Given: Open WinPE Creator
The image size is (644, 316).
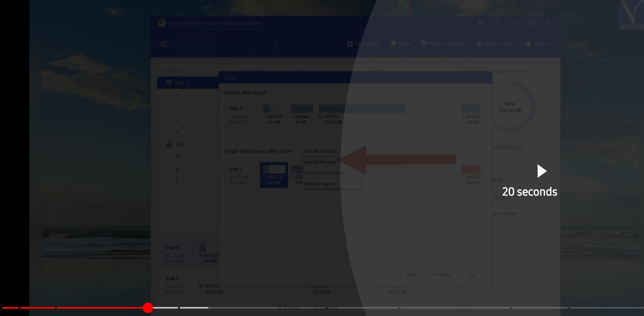Looking at the screenshot, I should point(496,44).
